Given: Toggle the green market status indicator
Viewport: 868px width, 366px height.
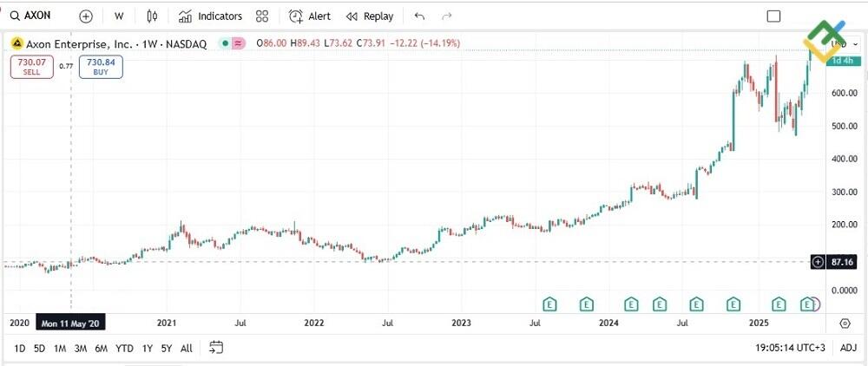Looking at the screenshot, I should tap(226, 43).
